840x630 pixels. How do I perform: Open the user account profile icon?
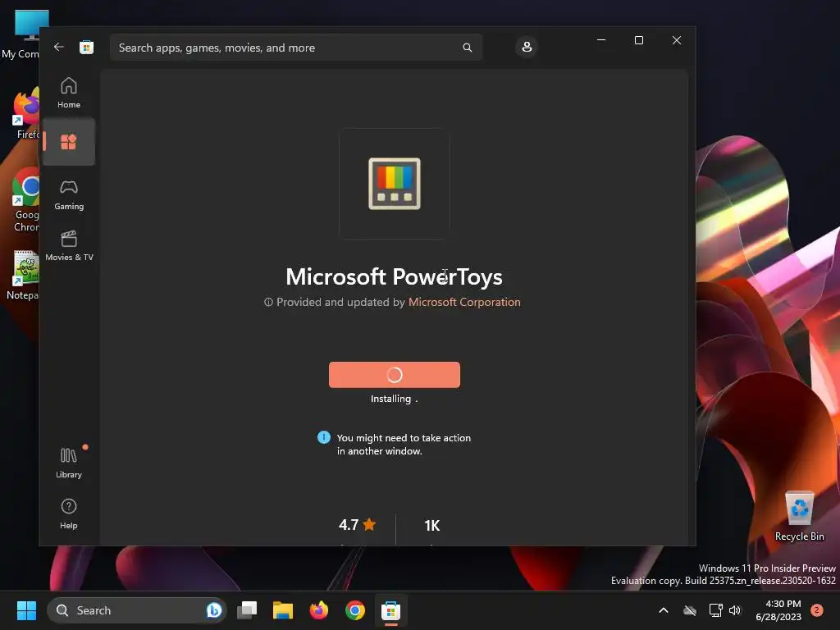(x=527, y=47)
